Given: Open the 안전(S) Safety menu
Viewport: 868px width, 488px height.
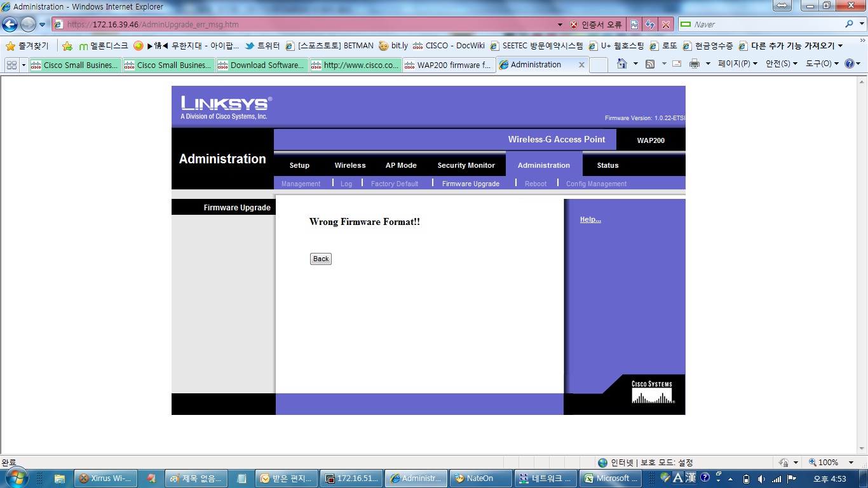Looking at the screenshot, I should (x=782, y=64).
